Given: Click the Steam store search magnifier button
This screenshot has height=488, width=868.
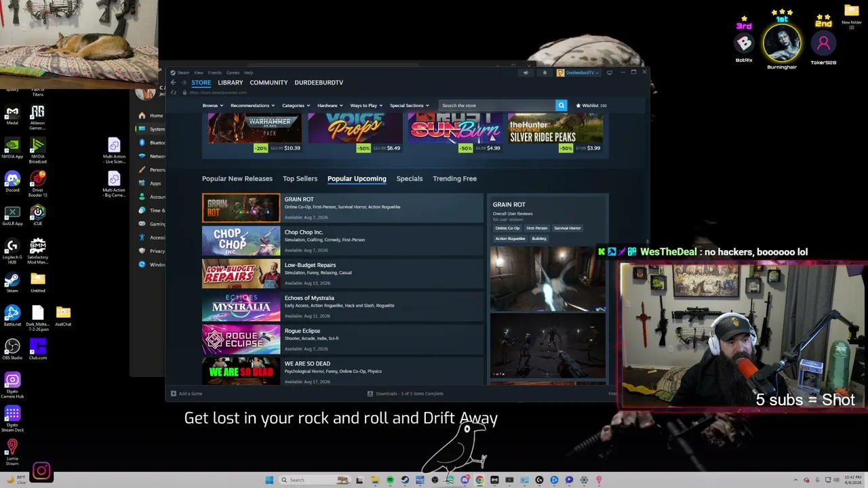Looking at the screenshot, I should coord(561,105).
